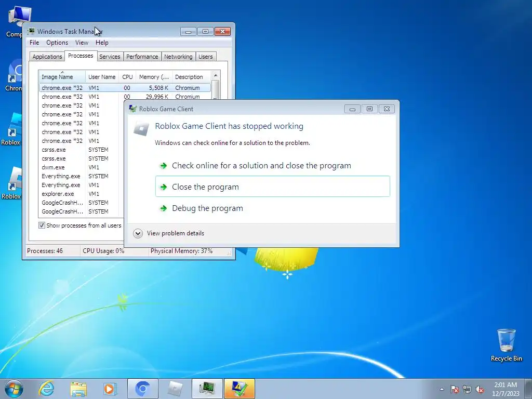Switch to the Networking tab
Image resolution: width=532 pixels, height=399 pixels.
[x=178, y=57]
